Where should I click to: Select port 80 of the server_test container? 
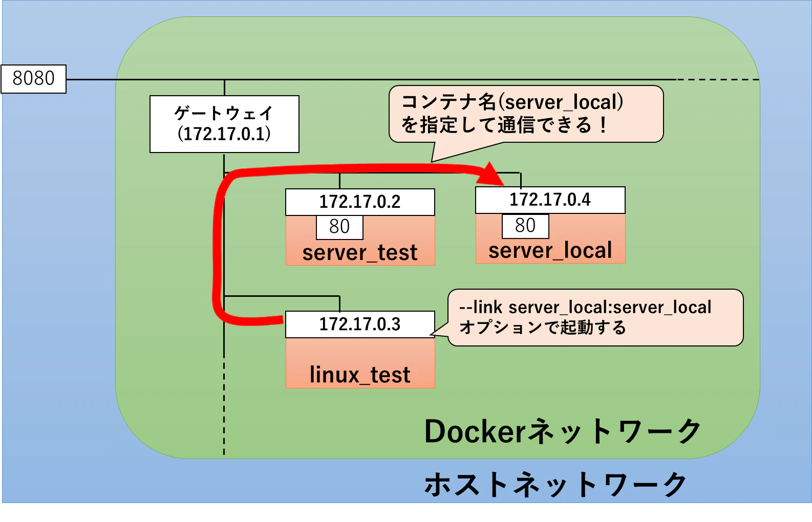click(x=339, y=227)
